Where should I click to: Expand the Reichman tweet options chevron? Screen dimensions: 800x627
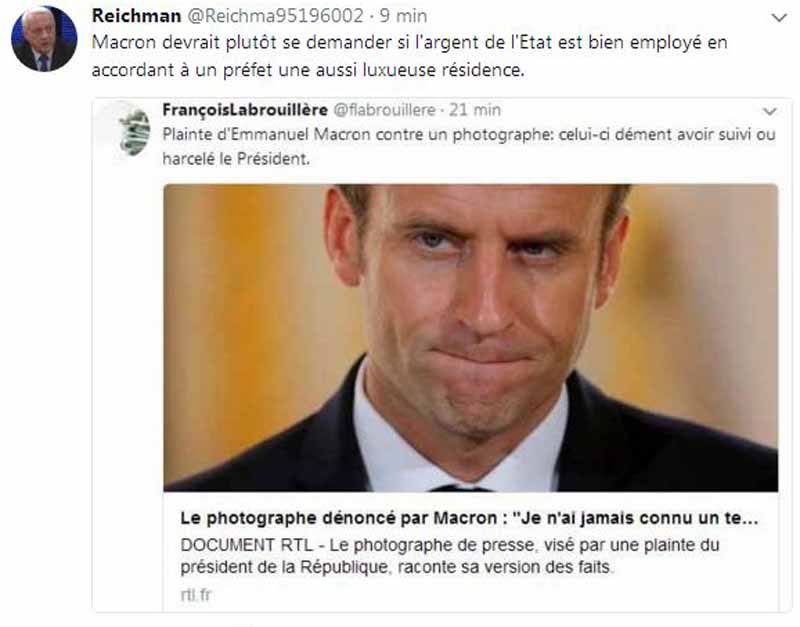779,18
